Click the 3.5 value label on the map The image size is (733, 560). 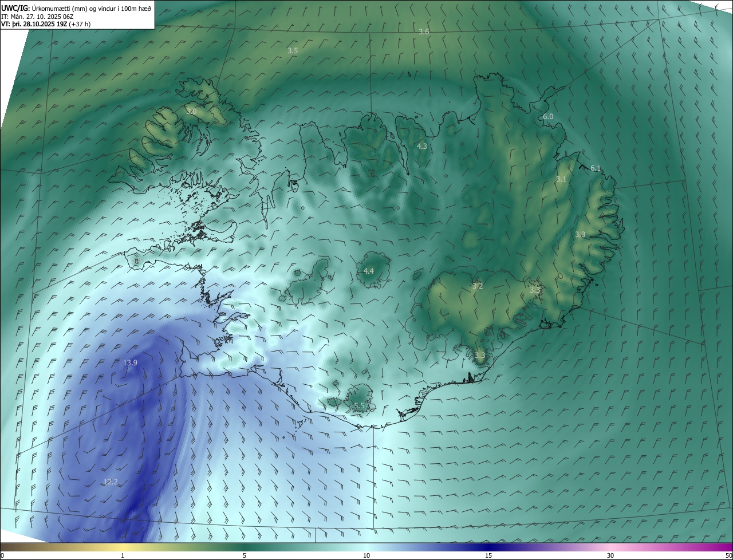(x=293, y=51)
